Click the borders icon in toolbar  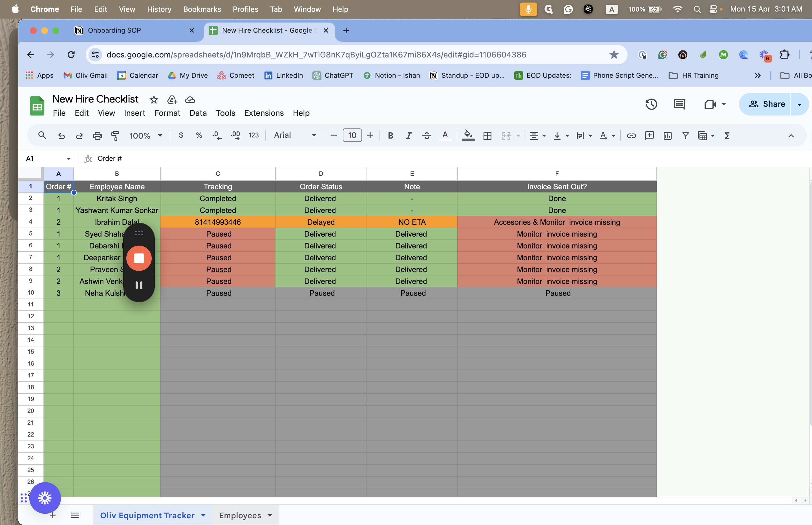click(487, 136)
